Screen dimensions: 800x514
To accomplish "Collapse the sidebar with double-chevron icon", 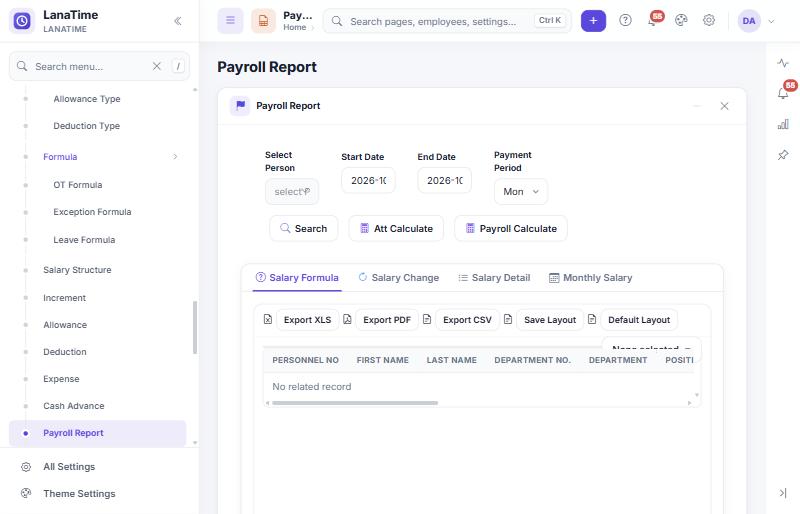I will click(x=178, y=21).
